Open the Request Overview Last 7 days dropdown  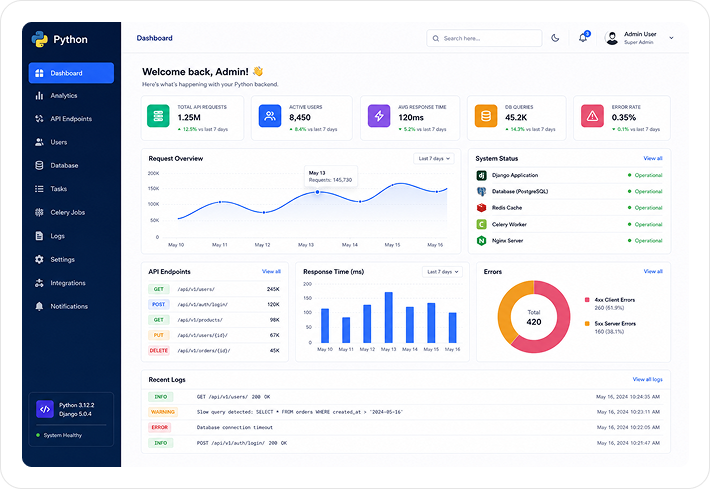tap(433, 158)
